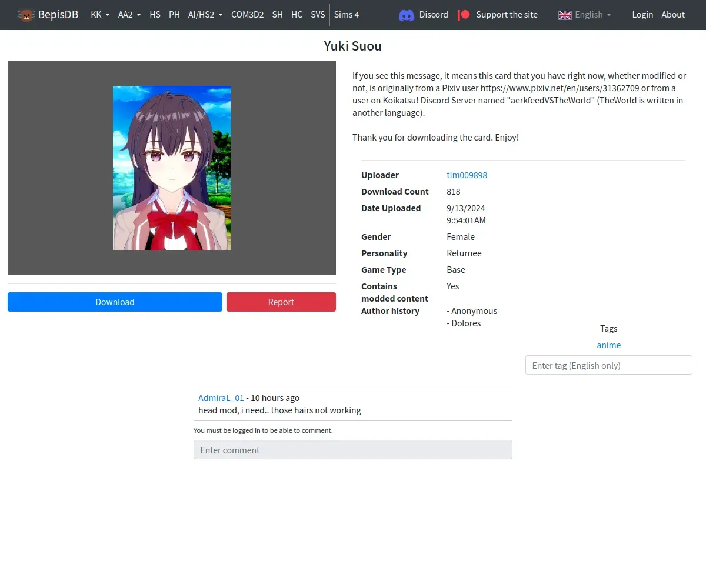The width and height of the screenshot is (706, 588).
Task: Click the BepisDB mascot logo icon
Action: point(26,15)
